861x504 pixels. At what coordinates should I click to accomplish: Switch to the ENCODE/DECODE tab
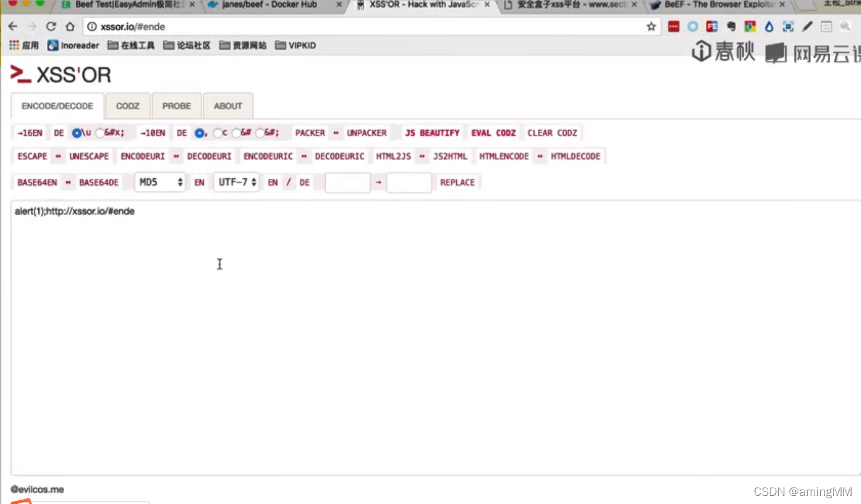[57, 106]
